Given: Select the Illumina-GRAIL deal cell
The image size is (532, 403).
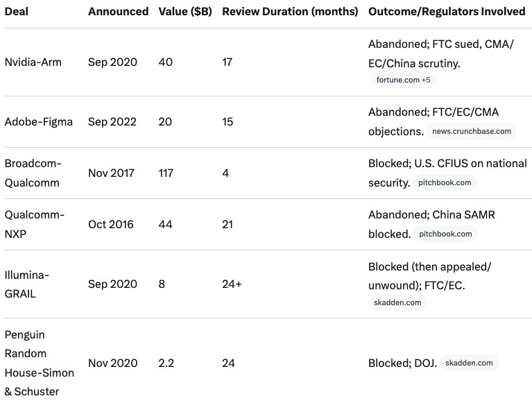Looking at the screenshot, I should click(27, 284).
